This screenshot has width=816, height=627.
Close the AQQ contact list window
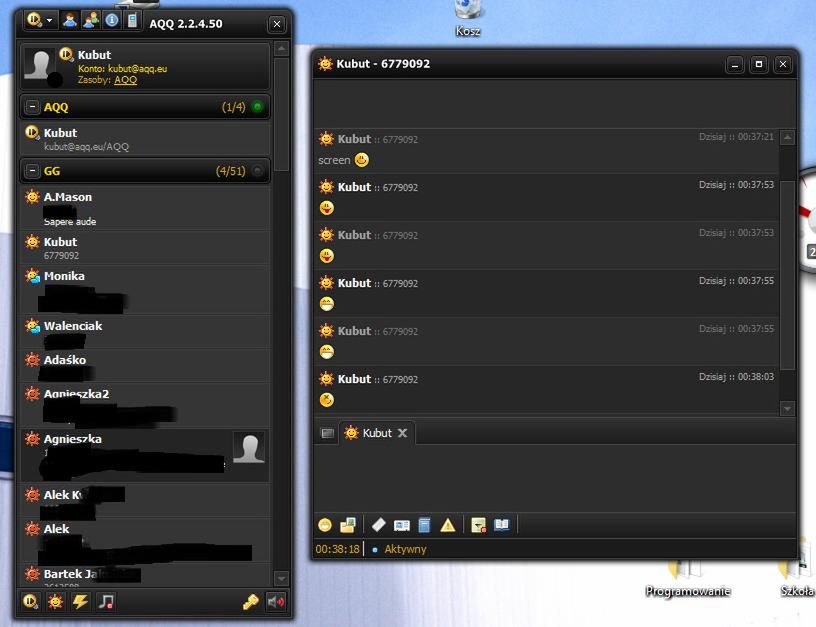277,24
